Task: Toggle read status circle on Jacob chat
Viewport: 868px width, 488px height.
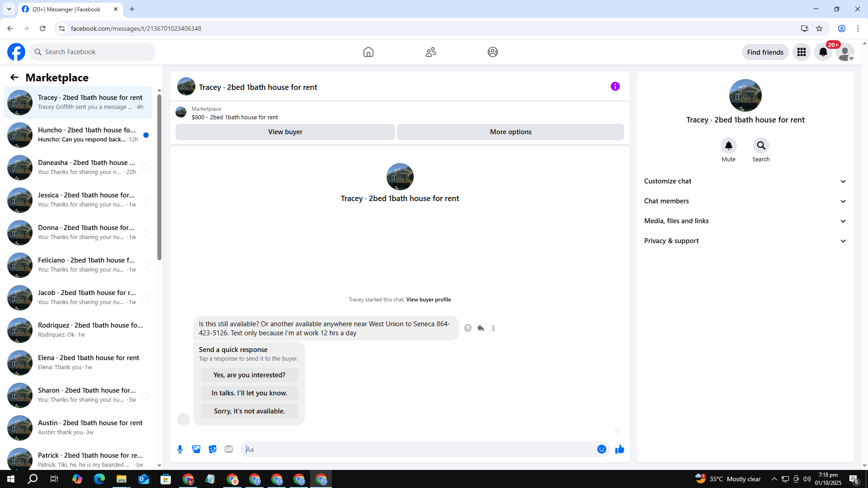Action: click(145, 298)
